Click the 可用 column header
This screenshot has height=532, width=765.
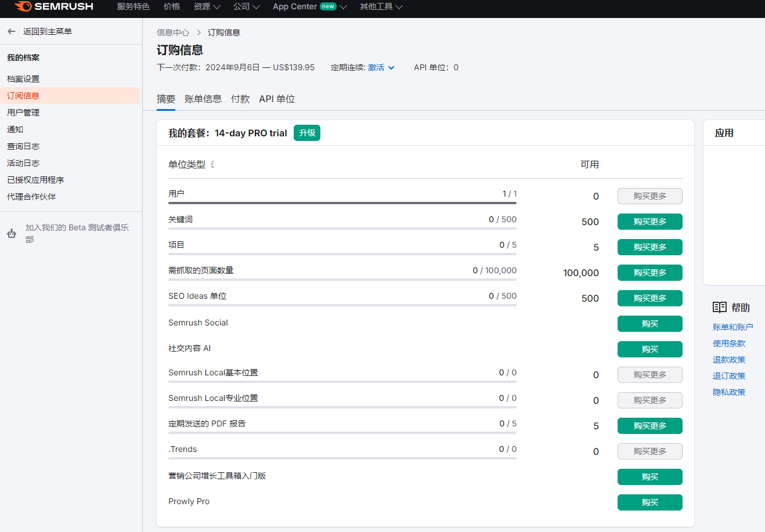click(590, 164)
